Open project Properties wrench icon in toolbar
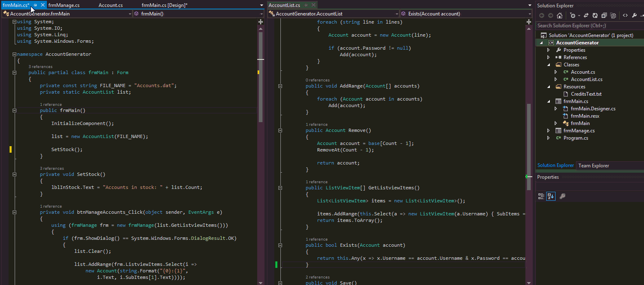 [x=634, y=15]
